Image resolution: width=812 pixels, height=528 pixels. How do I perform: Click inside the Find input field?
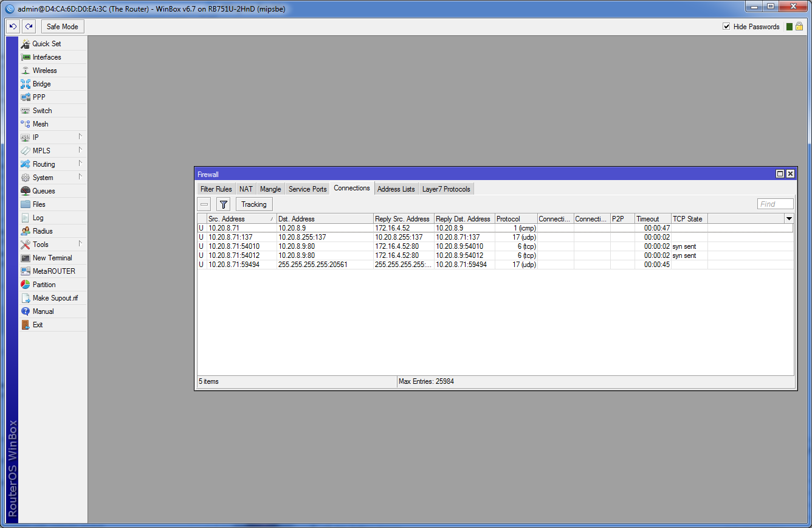click(775, 204)
